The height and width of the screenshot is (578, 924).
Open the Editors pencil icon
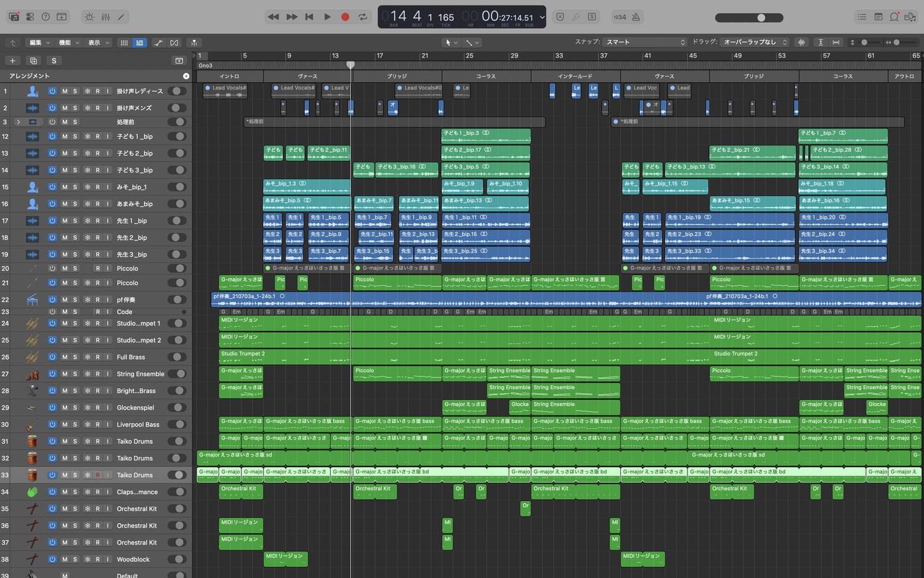click(121, 17)
